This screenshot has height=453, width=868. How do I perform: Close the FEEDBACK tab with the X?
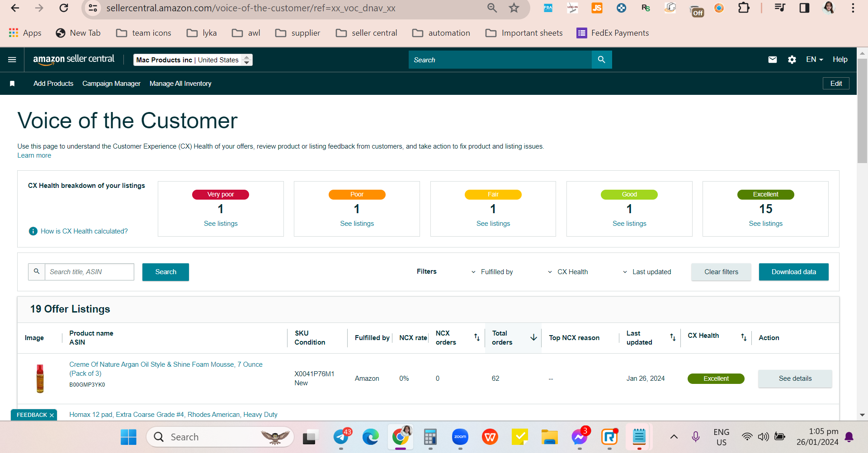click(52, 415)
